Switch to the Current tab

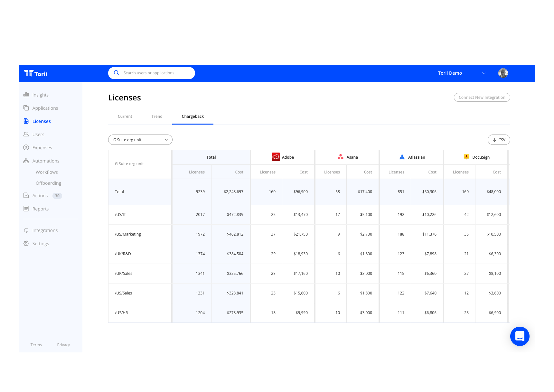125,117
